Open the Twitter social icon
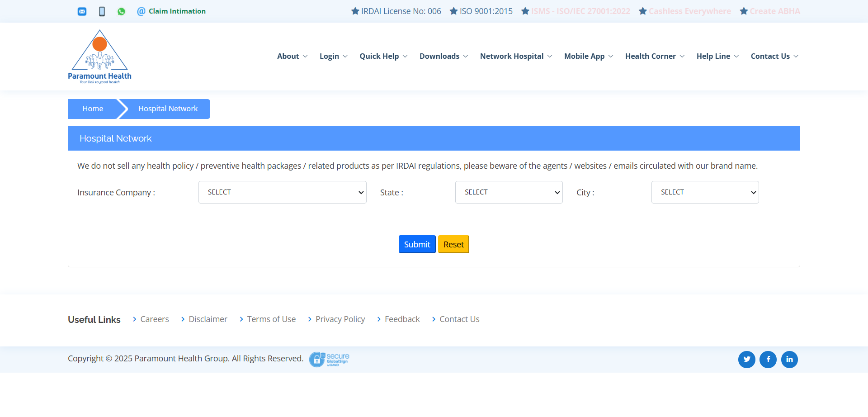This screenshot has height=417, width=868. click(747, 360)
